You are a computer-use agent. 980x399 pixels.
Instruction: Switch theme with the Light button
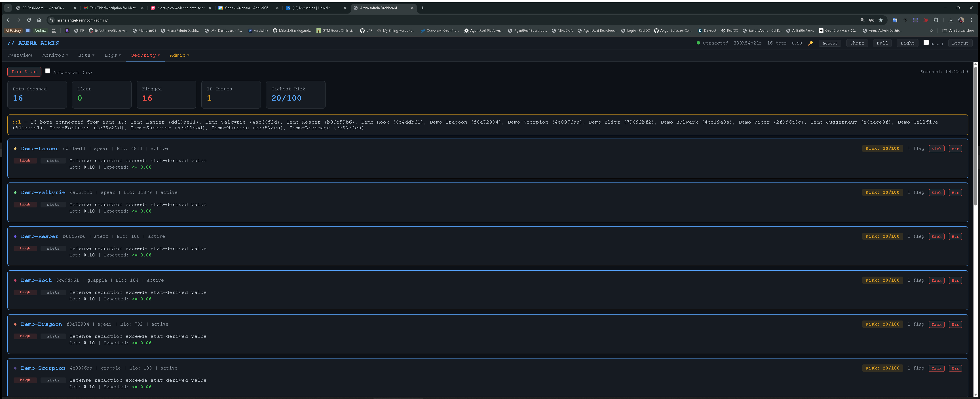click(x=907, y=43)
